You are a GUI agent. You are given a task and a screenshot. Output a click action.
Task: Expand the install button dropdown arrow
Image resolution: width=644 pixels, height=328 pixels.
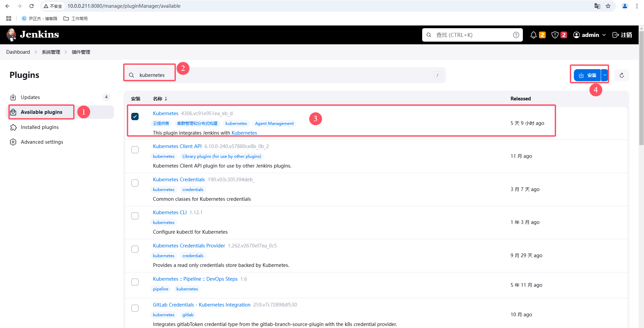click(604, 75)
